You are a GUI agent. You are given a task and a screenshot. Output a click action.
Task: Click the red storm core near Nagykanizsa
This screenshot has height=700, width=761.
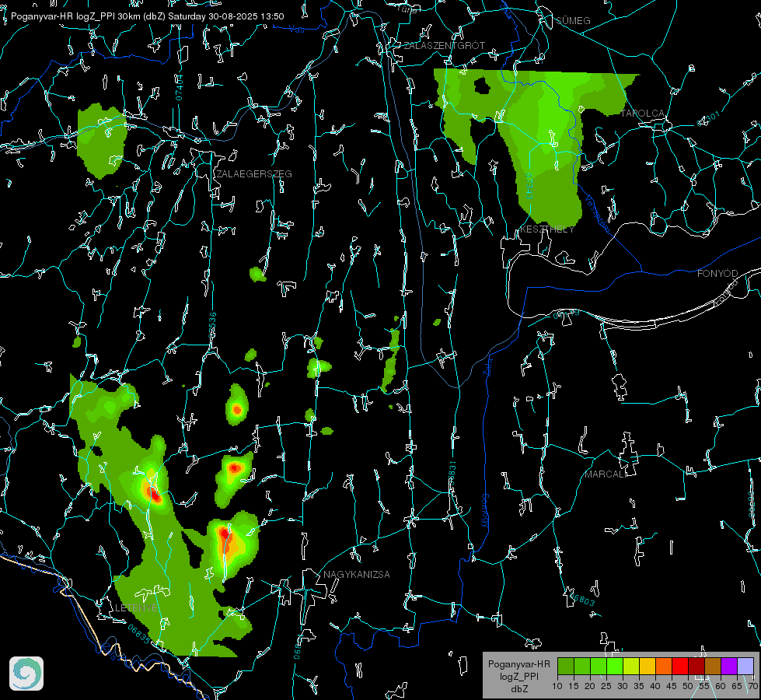[224, 538]
